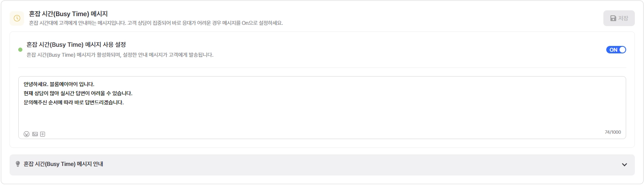Image resolution: width=644 pixels, height=185 pixels.
Task: Expand the chevron arrow on guide section
Action: (x=625, y=165)
